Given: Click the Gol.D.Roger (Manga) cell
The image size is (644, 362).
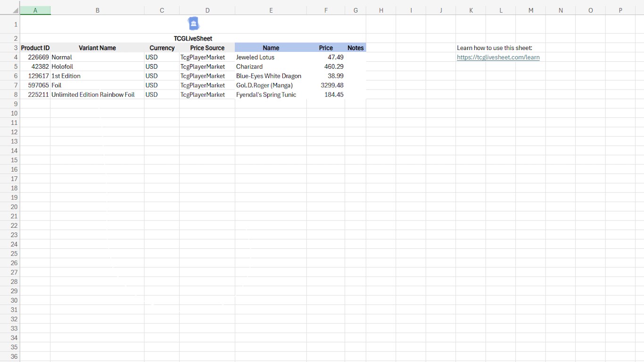Looking at the screenshot, I should [x=271, y=85].
